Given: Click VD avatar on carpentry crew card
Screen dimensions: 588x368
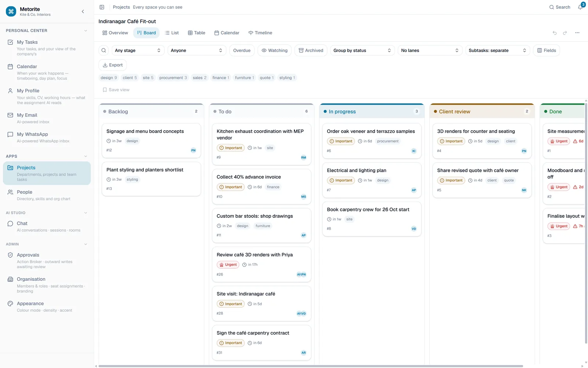Looking at the screenshot, I should (414, 229).
